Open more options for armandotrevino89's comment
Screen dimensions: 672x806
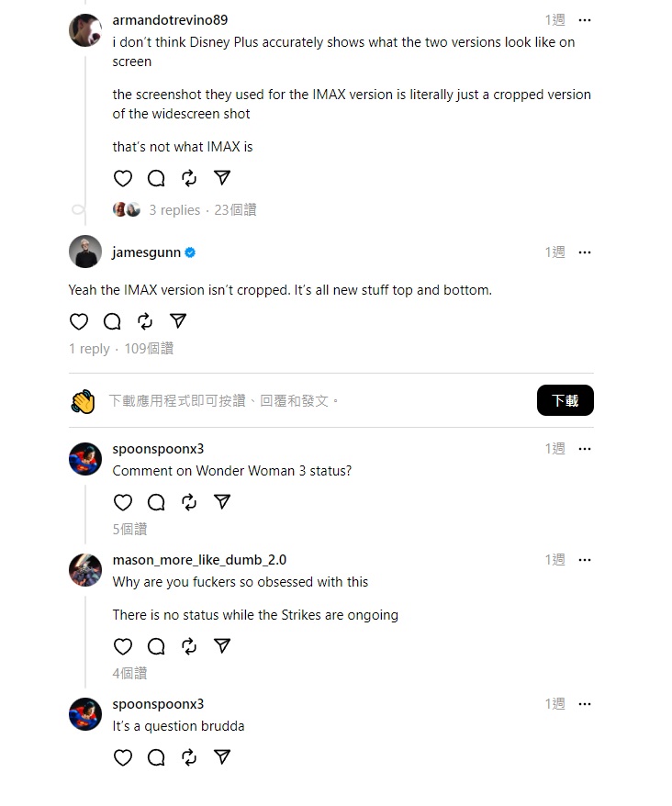coord(585,20)
